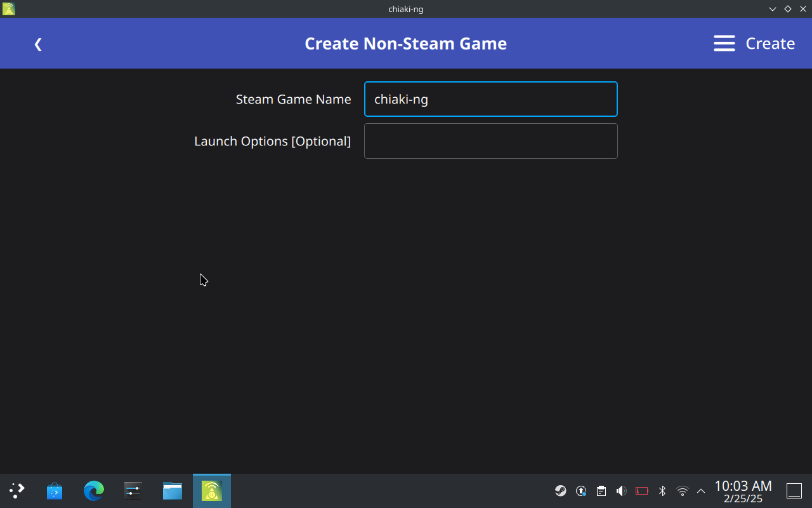
Task: Open the KDE application launcher
Action: [x=16, y=490]
